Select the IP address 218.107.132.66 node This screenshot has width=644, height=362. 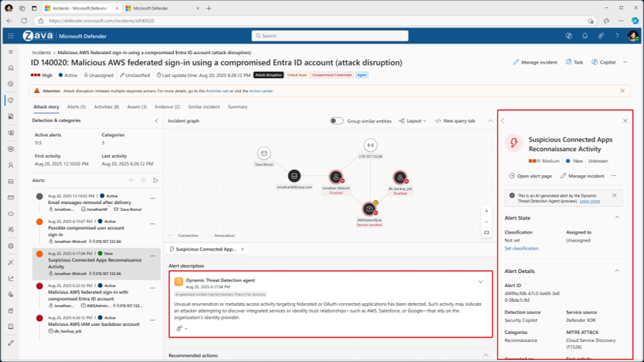tap(371, 145)
